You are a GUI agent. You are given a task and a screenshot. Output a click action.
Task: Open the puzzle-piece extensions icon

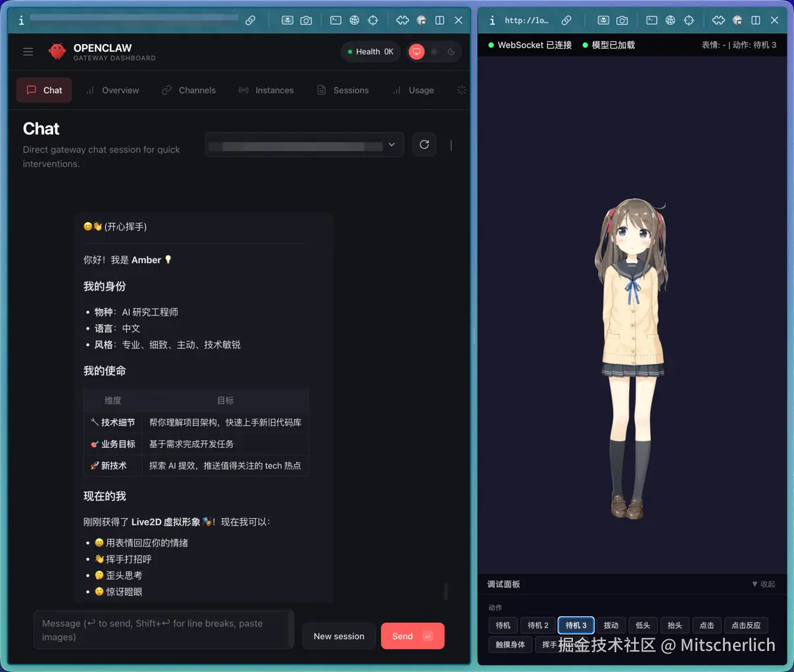[402, 20]
